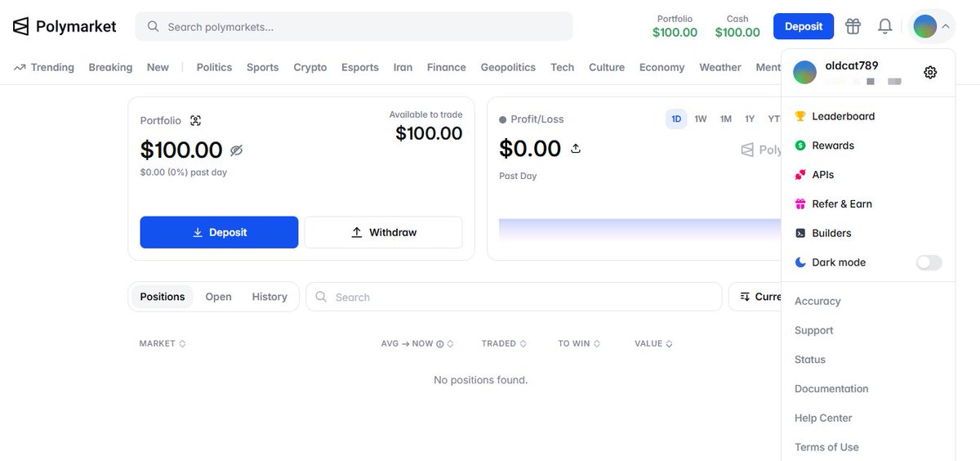Open the gift rewards icon in header

coord(853,26)
